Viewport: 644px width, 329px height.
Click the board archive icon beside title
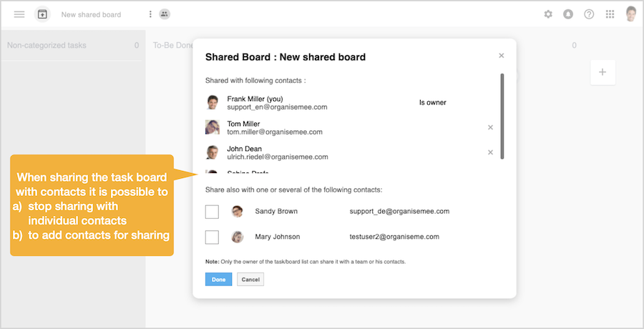coord(42,14)
